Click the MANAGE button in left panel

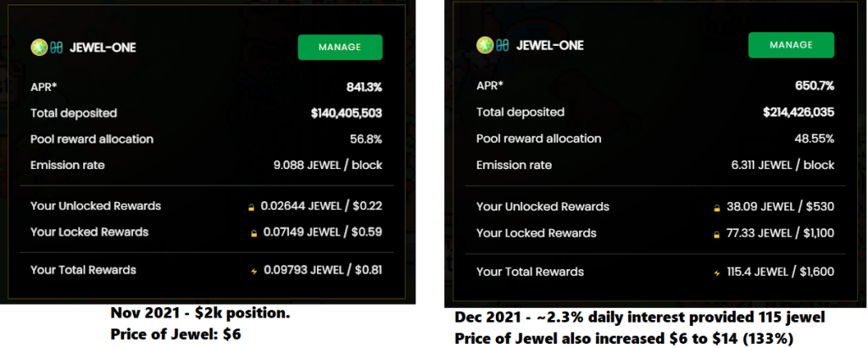coord(340,47)
